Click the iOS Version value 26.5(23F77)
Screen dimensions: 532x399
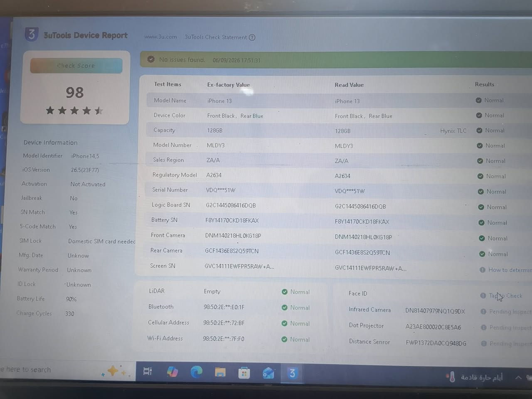tap(85, 170)
